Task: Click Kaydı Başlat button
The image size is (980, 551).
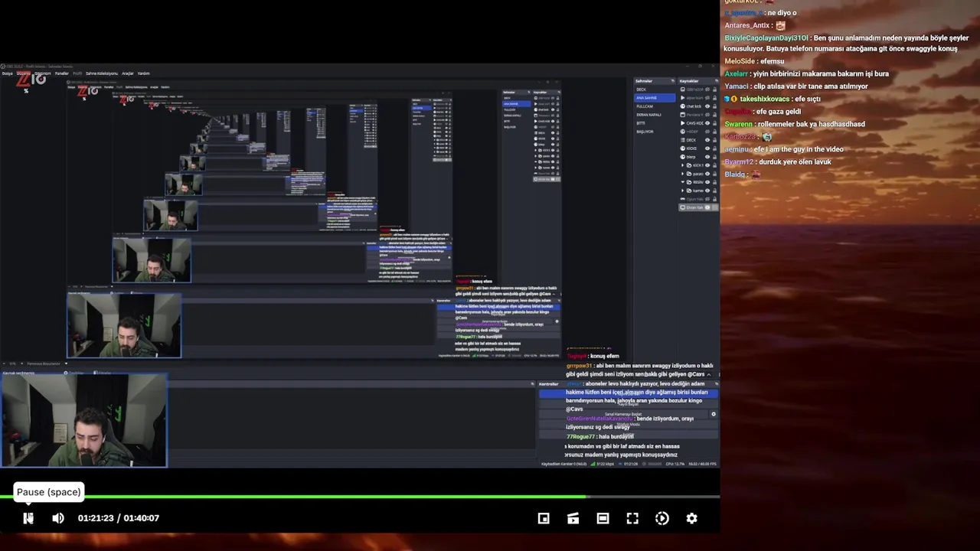Action: tap(629, 404)
